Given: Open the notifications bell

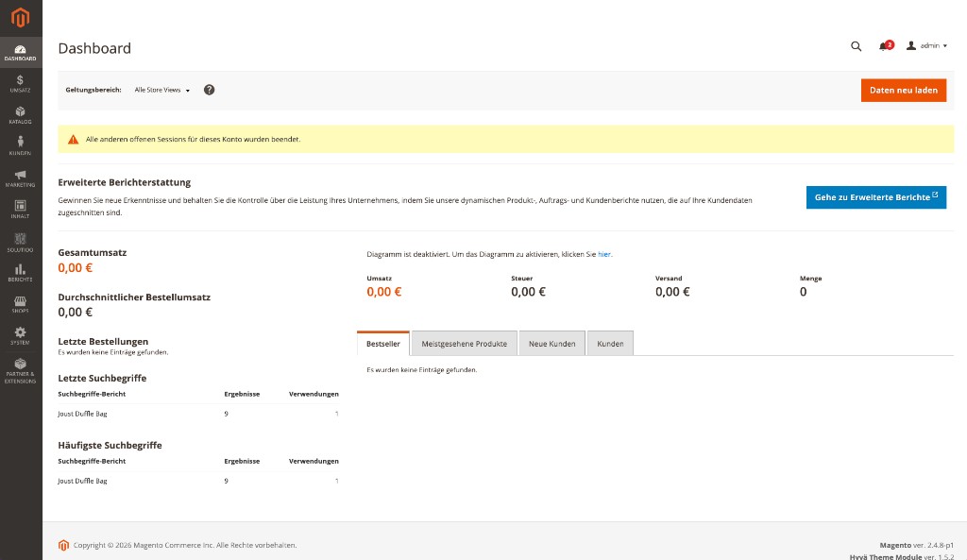Looking at the screenshot, I should pos(886,46).
